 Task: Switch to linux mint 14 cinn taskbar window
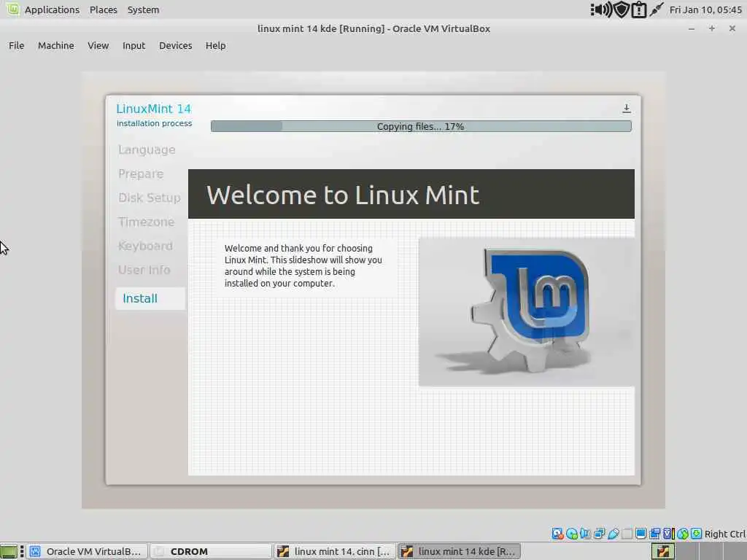point(334,551)
